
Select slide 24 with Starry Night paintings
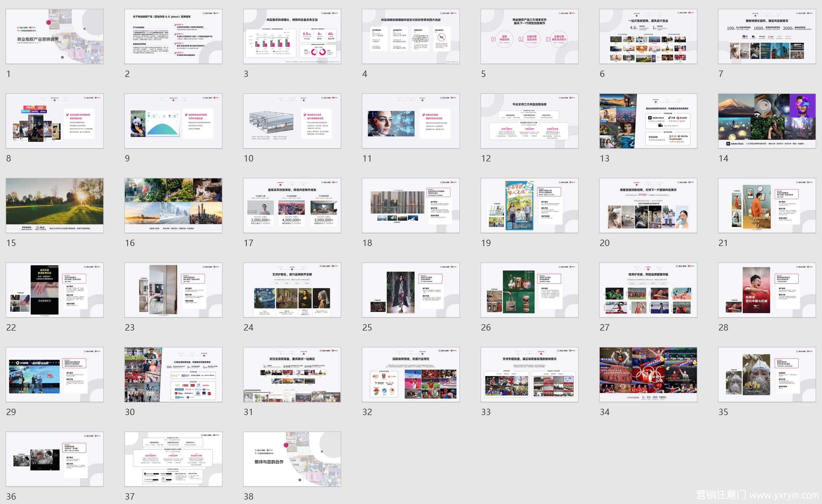pos(292,290)
